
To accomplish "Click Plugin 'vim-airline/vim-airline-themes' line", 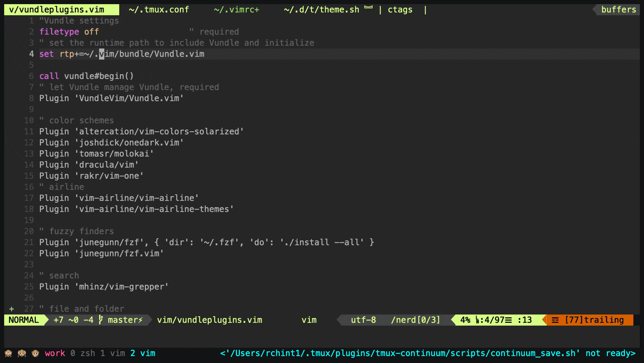I will [137, 209].
